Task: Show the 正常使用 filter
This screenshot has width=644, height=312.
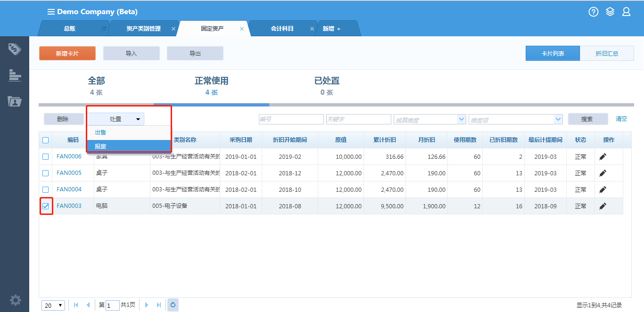Action: point(211,86)
